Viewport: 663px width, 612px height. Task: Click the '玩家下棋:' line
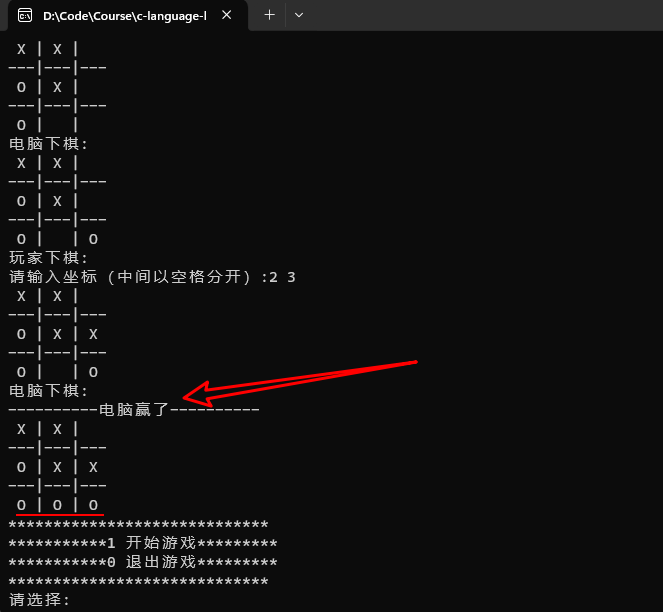click(48, 258)
